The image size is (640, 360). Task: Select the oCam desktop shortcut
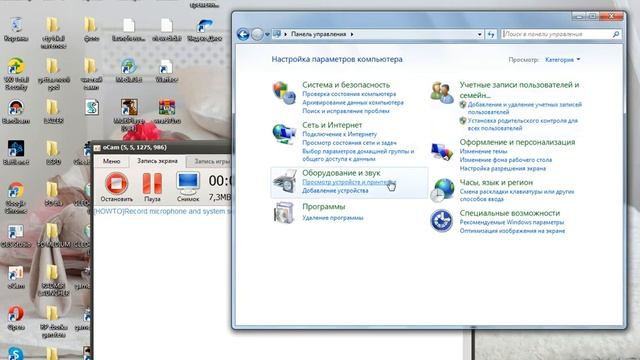(x=16, y=278)
